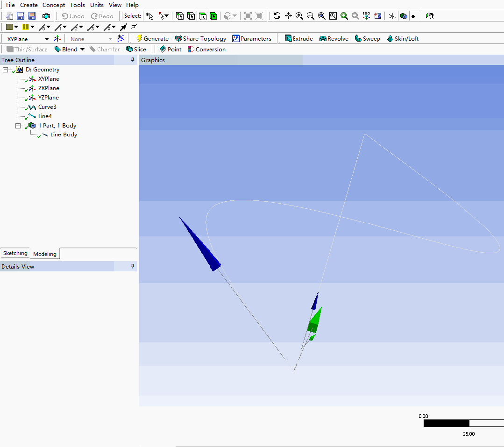Select Curve3 in the tree
The width and height of the screenshot is (504, 447).
tap(47, 106)
